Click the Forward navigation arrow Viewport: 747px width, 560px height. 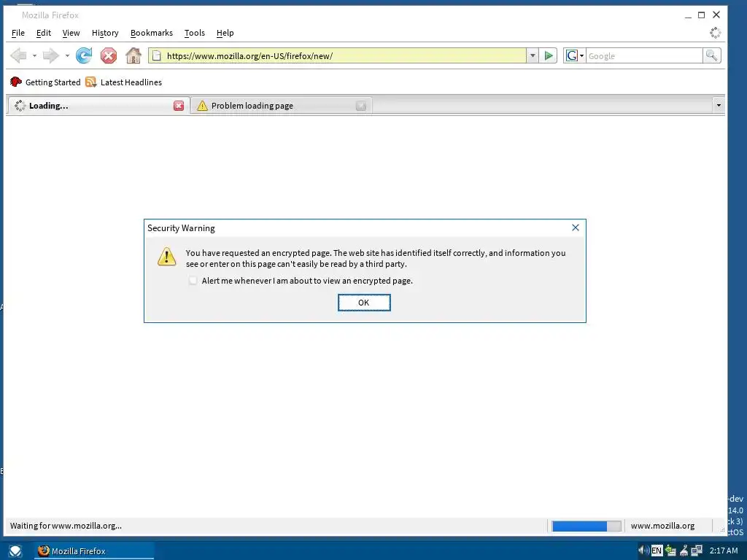50,55
